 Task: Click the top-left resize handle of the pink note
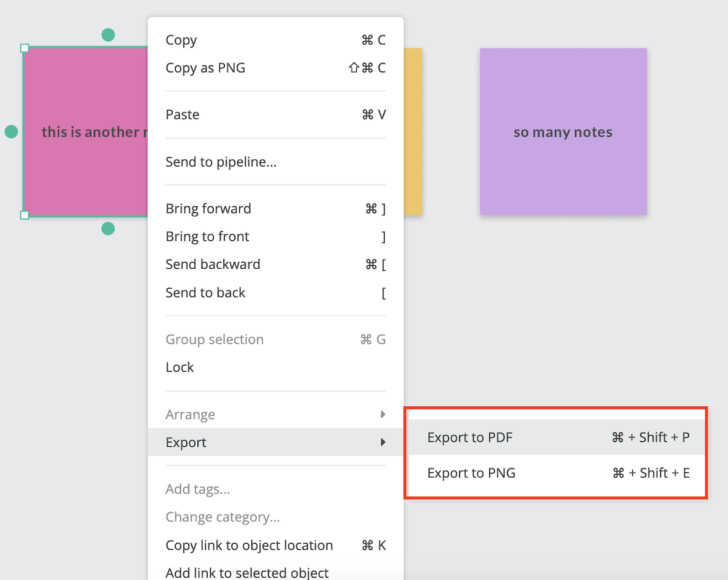[25, 48]
